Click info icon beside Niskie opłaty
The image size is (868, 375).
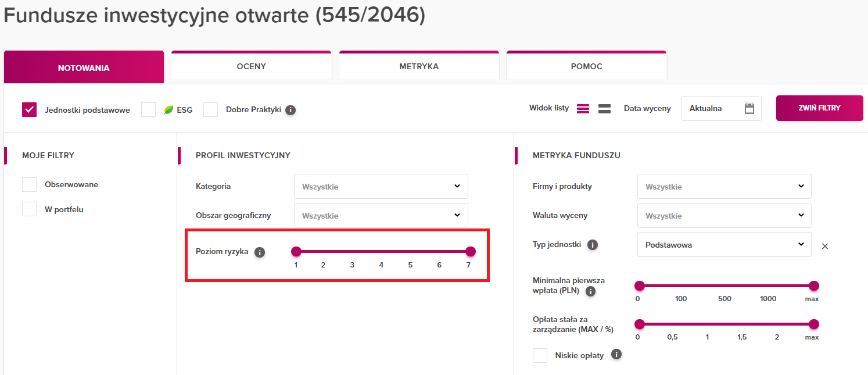(x=616, y=354)
